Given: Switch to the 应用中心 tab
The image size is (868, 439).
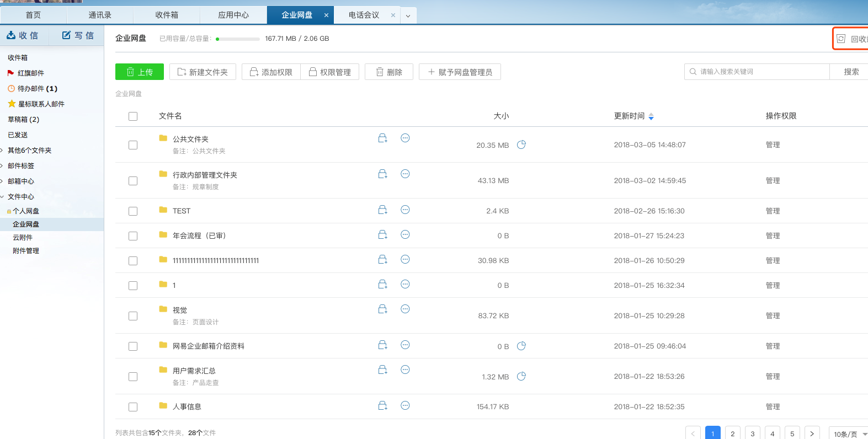Looking at the screenshot, I should click(x=233, y=15).
